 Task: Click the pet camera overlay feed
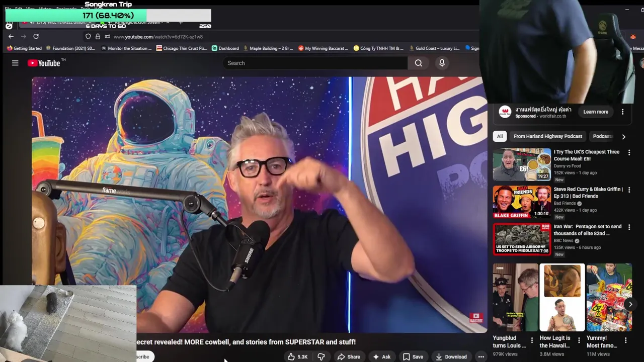coord(68,323)
